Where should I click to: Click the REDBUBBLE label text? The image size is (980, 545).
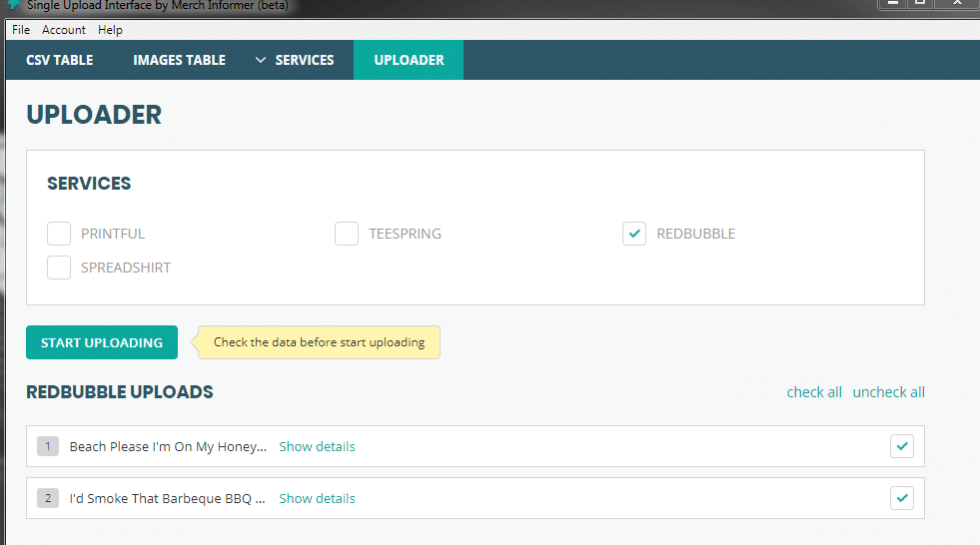695,234
